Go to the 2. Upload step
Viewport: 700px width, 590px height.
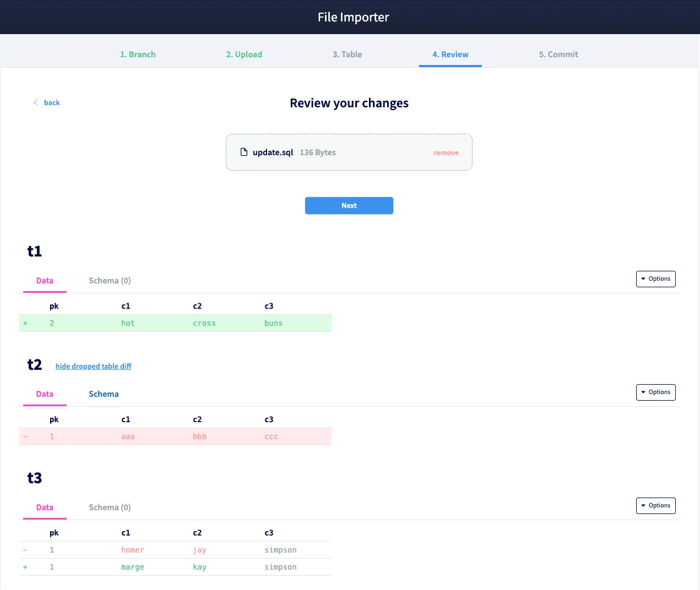coord(244,54)
